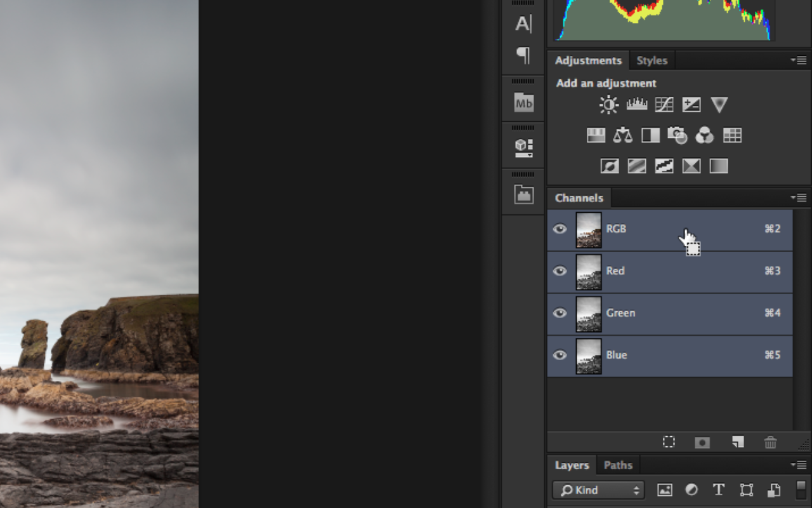This screenshot has height=508, width=812.
Task: Click the cube icon in the collapsed dock
Action: 523,148
